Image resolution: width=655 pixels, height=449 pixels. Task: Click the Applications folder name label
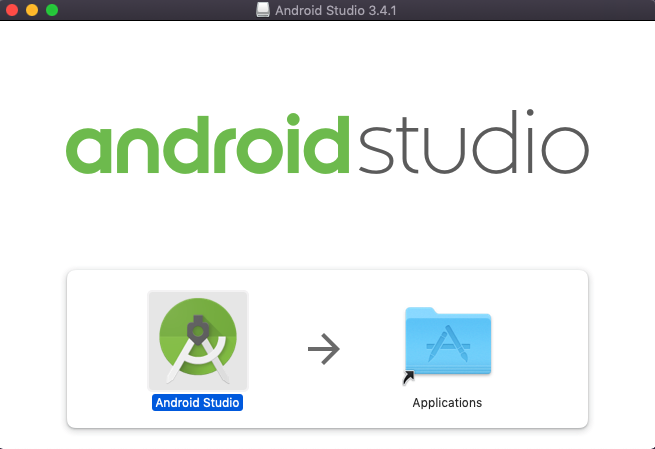pyautogui.click(x=447, y=403)
